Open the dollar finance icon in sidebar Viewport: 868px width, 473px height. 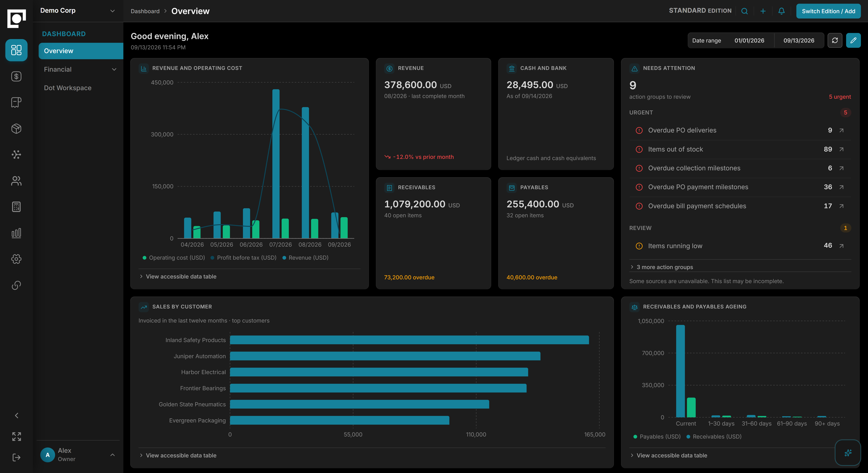pos(16,77)
